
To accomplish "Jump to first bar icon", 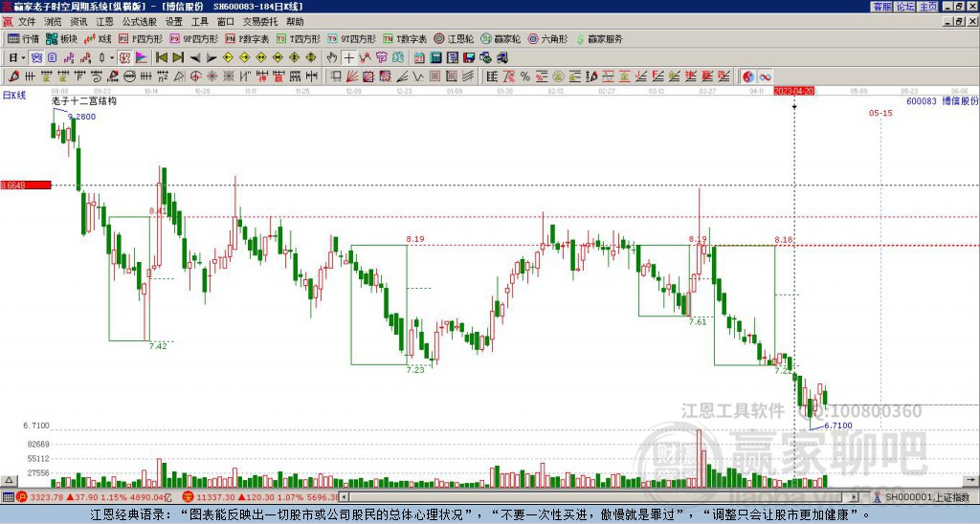I will (x=161, y=58).
